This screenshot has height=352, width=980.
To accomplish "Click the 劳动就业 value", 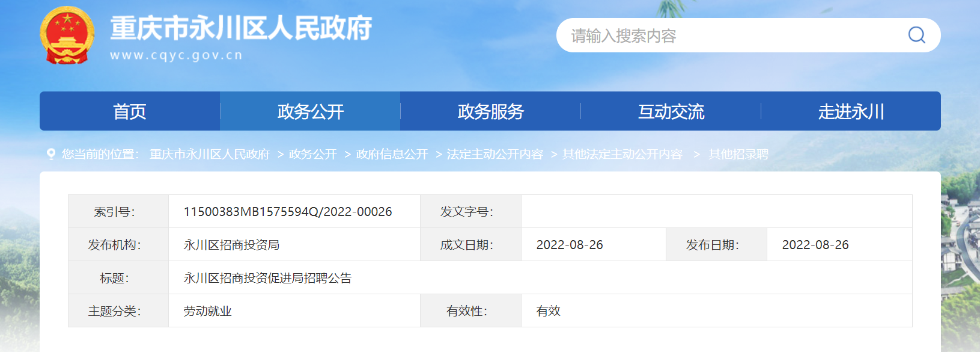I will tap(207, 311).
